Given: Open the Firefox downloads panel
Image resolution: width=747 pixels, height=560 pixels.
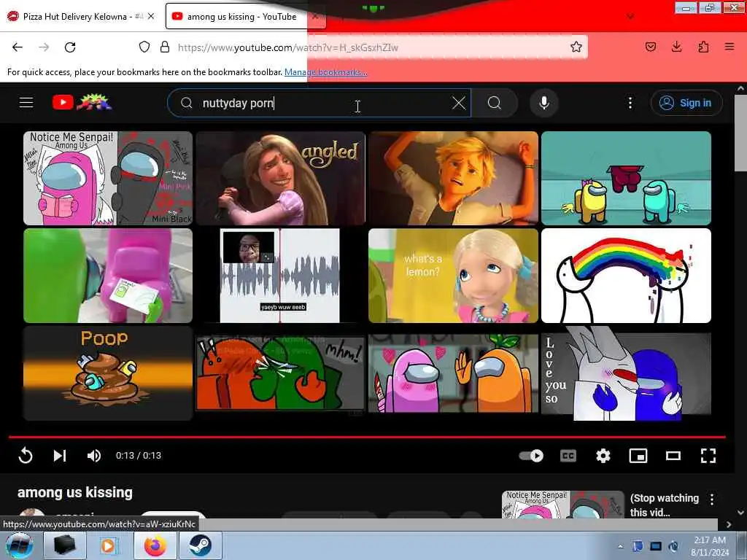Looking at the screenshot, I should pyautogui.click(x=676, y=47).
